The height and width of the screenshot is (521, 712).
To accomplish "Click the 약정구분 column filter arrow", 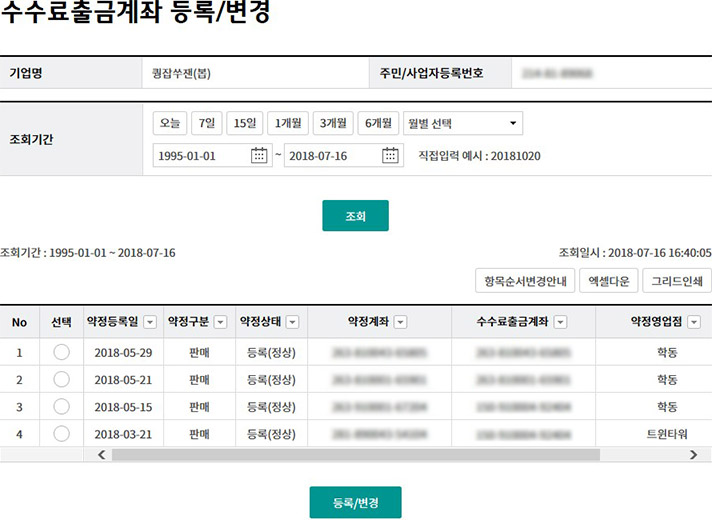I will 220,322.
